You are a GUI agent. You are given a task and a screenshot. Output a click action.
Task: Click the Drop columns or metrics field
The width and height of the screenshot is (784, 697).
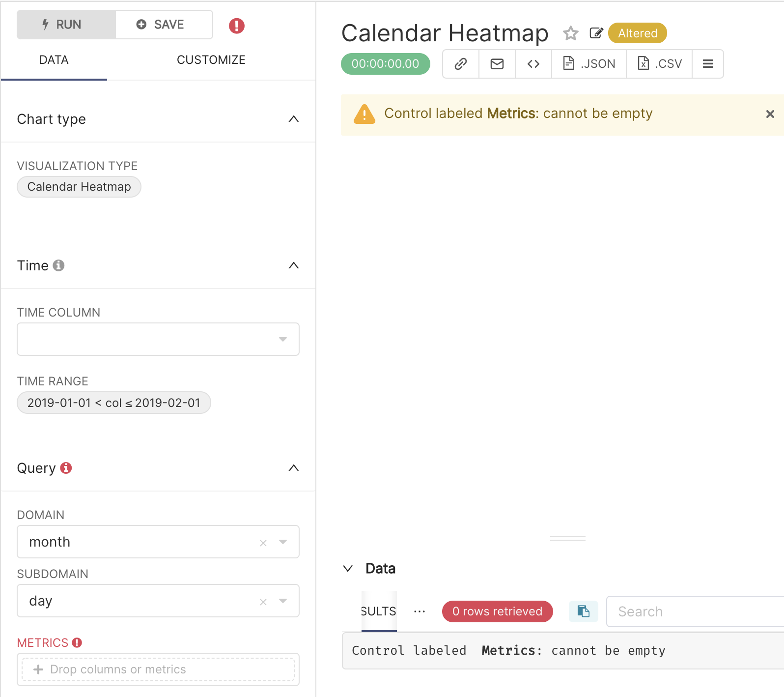tap(158, 669)
